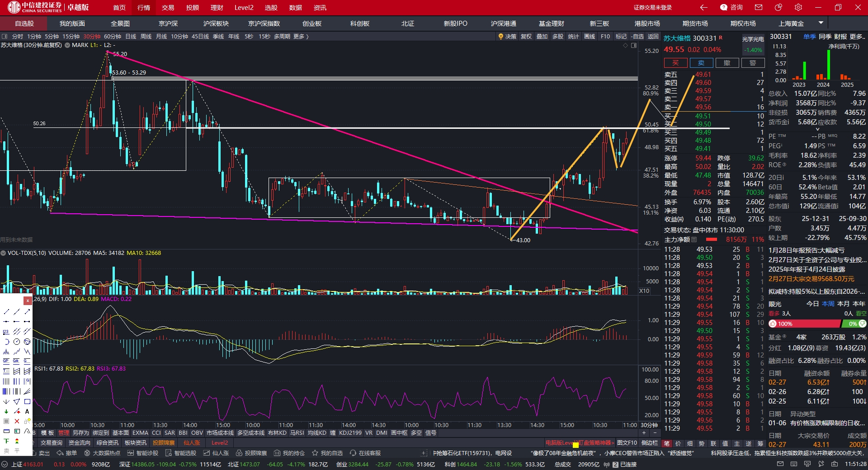868x470 pixels.
Task: Click the red 主力净额 flow bar
Action: pyautogui.click(x=712, y=240)
